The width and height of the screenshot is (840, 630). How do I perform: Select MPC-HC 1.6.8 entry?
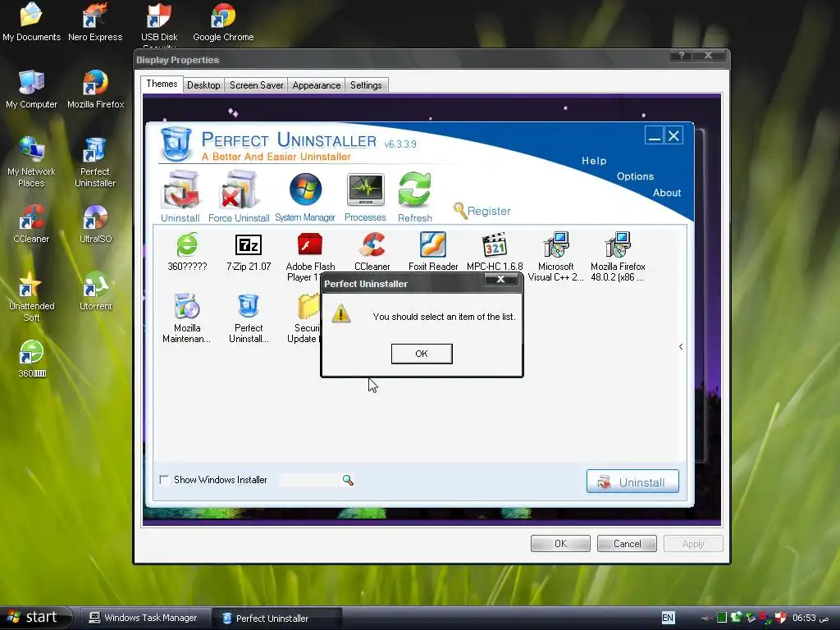click(495, 252)
